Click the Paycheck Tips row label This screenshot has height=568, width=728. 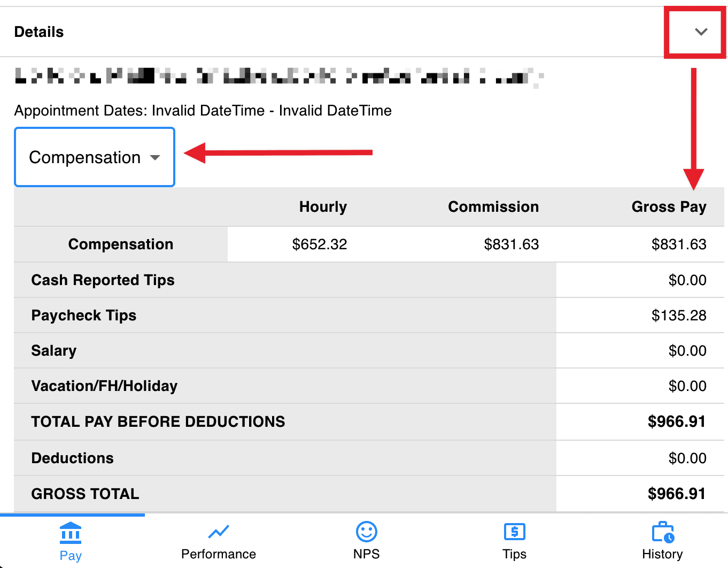(x=84, y=316)
